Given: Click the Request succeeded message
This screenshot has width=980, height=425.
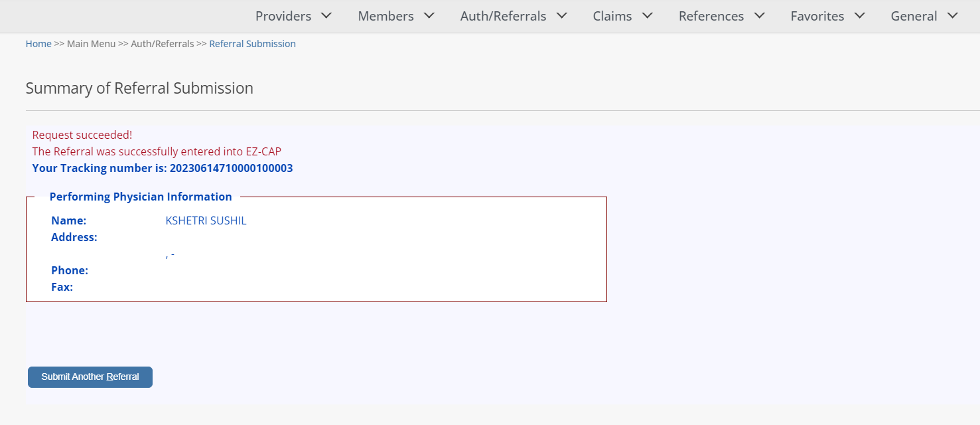Looking at the screenshot, I should [x=82, y=135].
